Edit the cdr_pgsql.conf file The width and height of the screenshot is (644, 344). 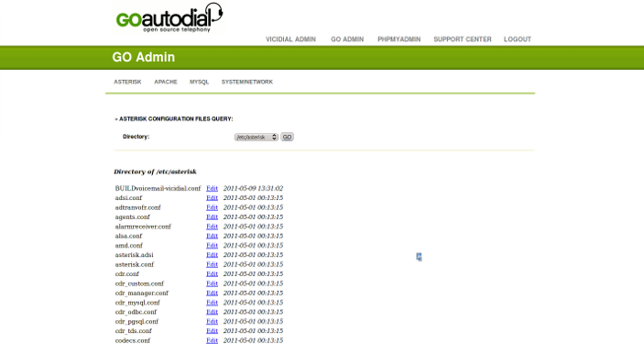click(212, 321)
